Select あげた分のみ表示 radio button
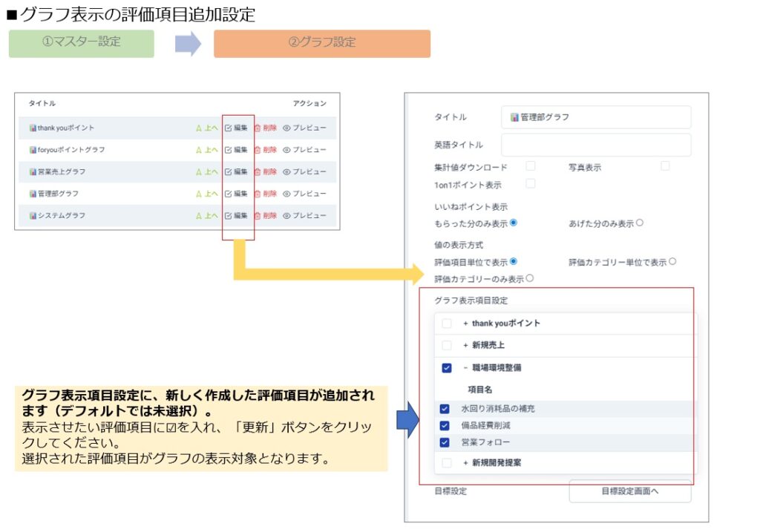The width and height of the screenshot is (760, 532). (640, 223)
